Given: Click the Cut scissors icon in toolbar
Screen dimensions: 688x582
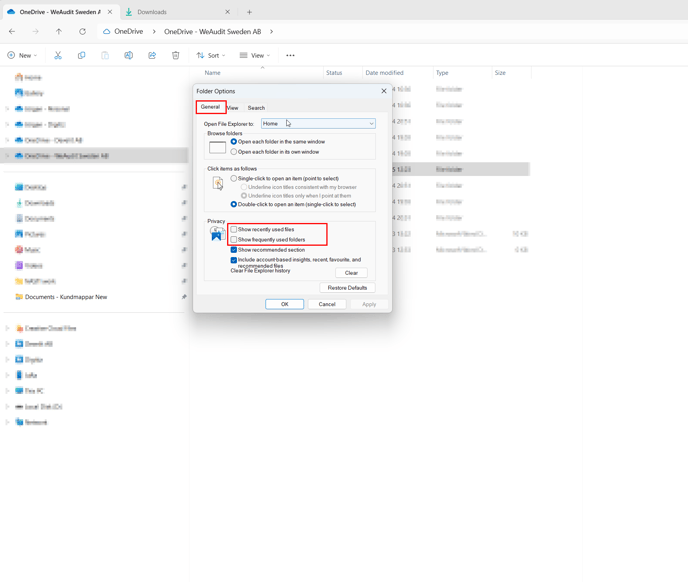Looking at the screenshot, I should (x=58, y=56).
